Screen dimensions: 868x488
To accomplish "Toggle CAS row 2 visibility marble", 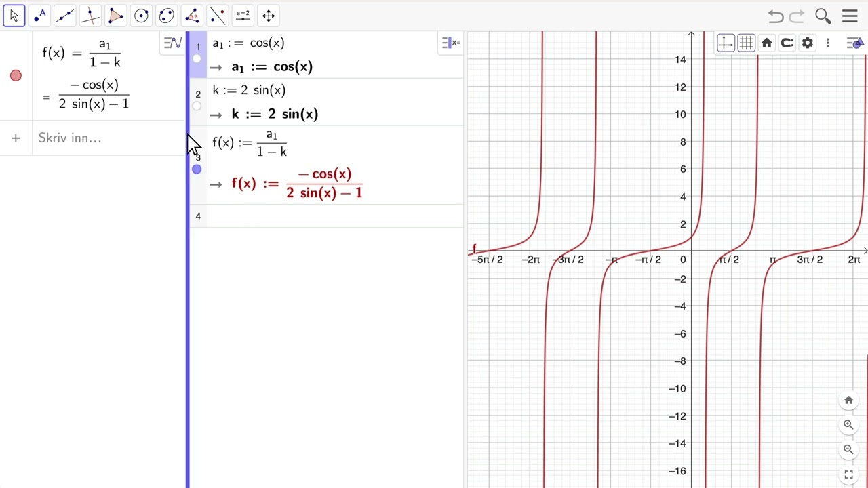I will tap(197, 106).
